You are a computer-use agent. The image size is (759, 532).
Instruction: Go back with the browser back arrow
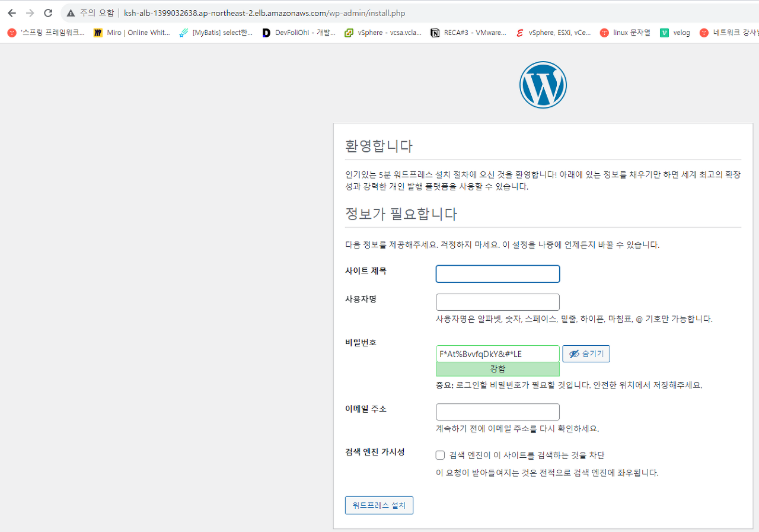tap(12, 13)
